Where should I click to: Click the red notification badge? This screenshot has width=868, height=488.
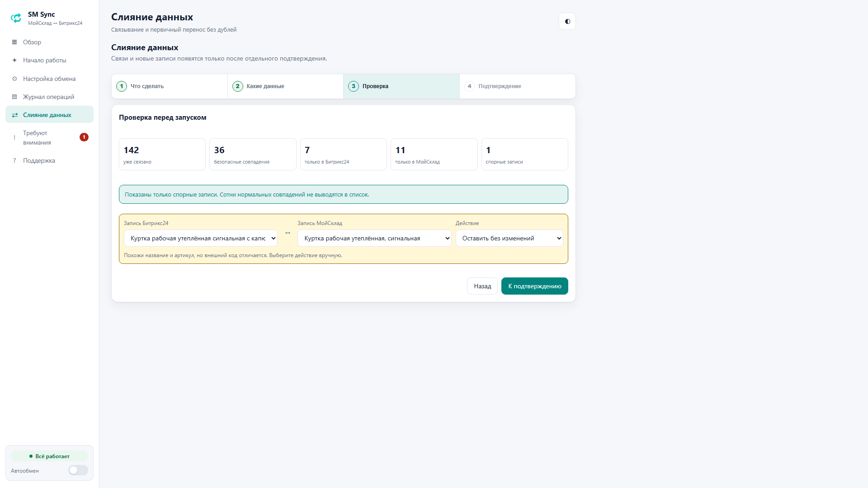(x=84, y=137)
